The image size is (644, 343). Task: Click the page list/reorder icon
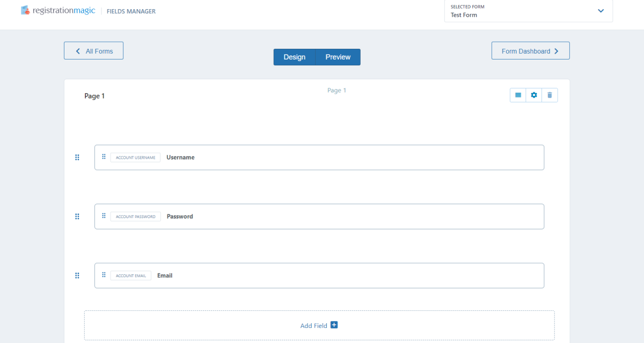[x=518, y=95]
